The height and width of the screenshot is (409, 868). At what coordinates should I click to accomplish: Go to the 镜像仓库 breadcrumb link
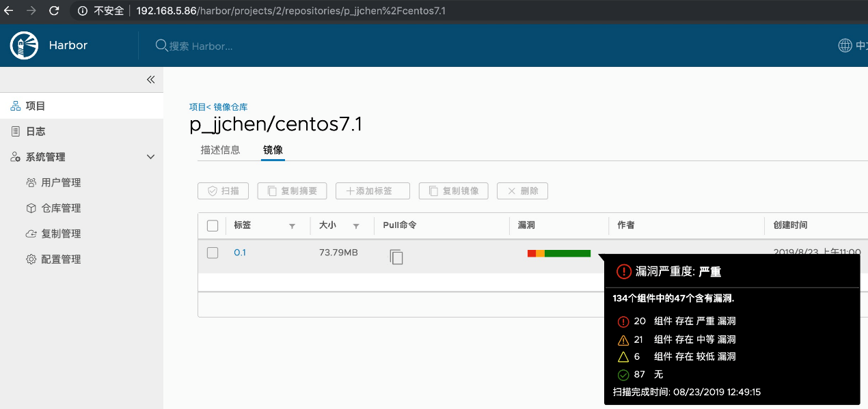pyautogui.click(x=230, y=107)
